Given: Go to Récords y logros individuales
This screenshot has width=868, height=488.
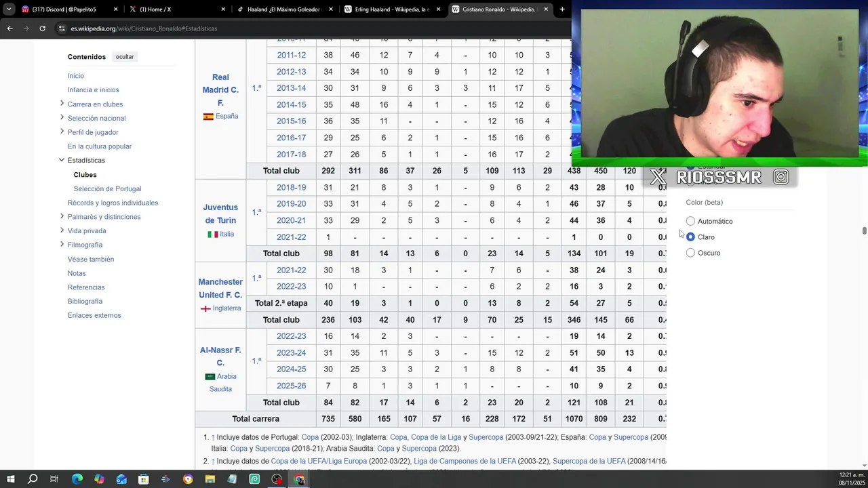Looking at the screenshot, I should [x=113, y=203].
